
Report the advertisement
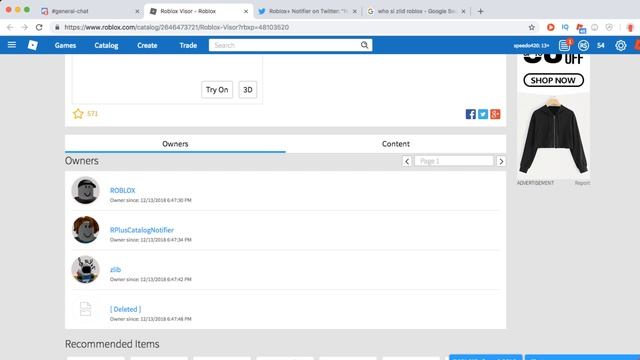point(582,183)
